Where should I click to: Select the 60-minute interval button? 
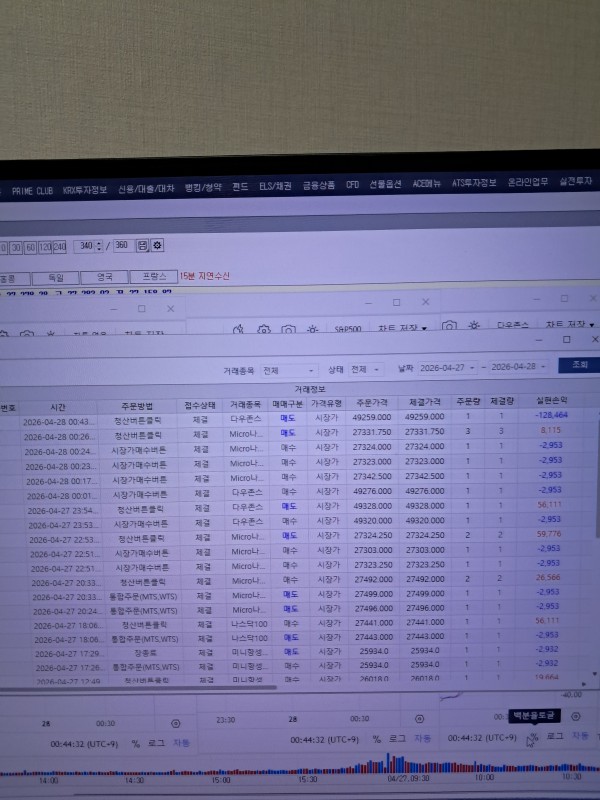pos(30,247)
